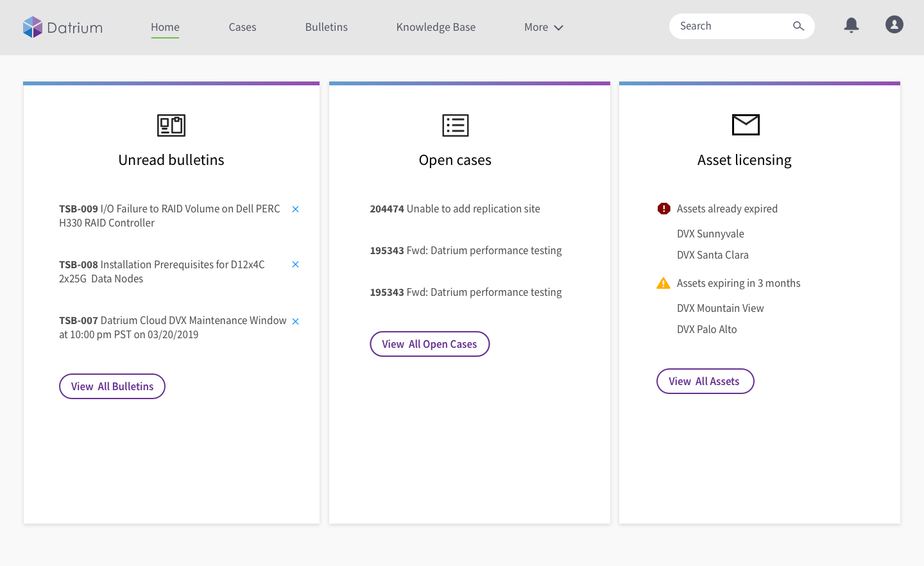
Task: Go to the Home tab
Action: pos(165,27)
